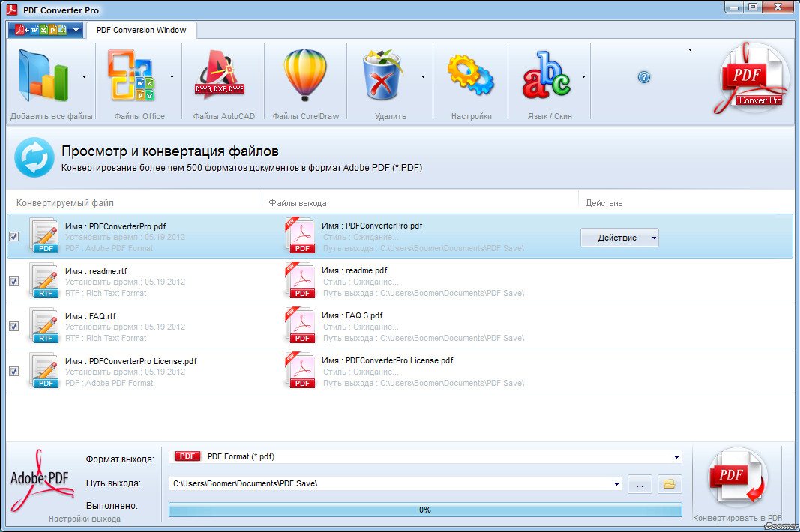Uncheck the PDFConverterPro.pdf file checkbox
Viewport: 800px width, 532px height.
pyautogui.click(x=13, y=237)
